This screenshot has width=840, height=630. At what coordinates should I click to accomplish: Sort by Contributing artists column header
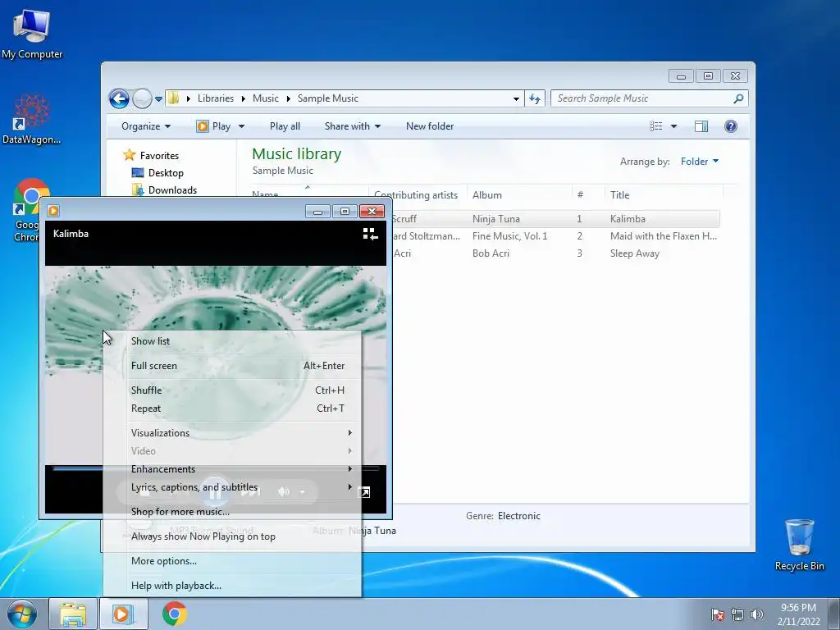tap(418, 195)
